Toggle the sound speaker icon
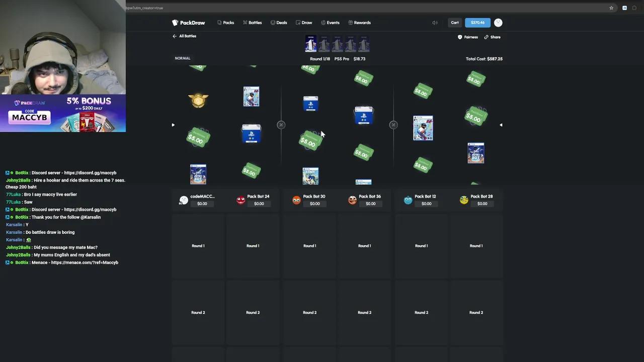The image size is (644, 362). click(x=435, y=23)
